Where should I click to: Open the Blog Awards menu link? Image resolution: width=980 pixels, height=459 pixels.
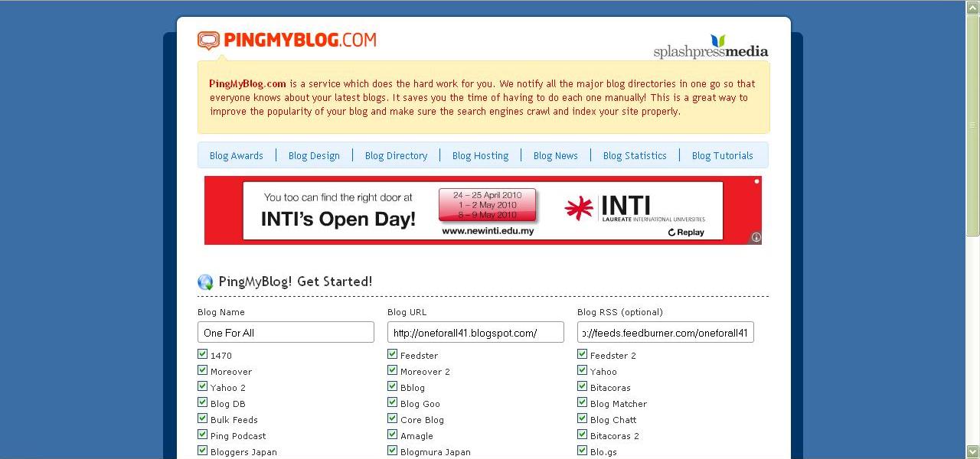[x=237, y=155]
